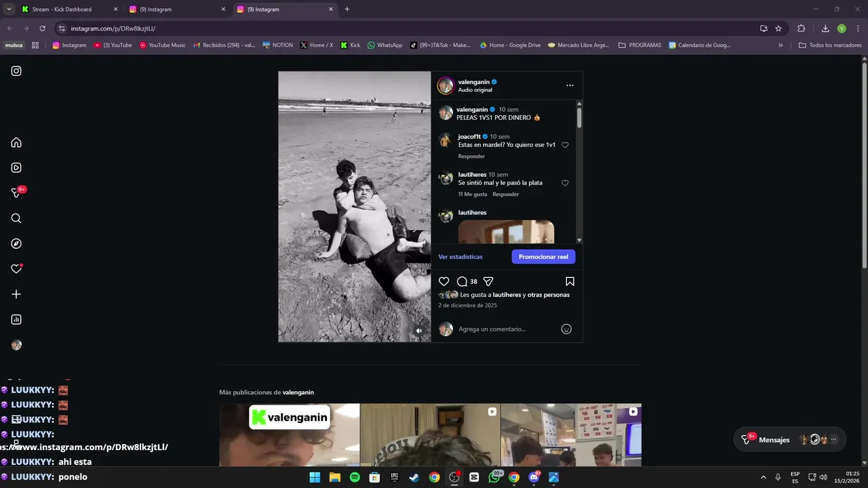Open first reel thumbnail with valenganin Kick logo
This screenshot has height=488, width=868.
[x=290, y=435]
